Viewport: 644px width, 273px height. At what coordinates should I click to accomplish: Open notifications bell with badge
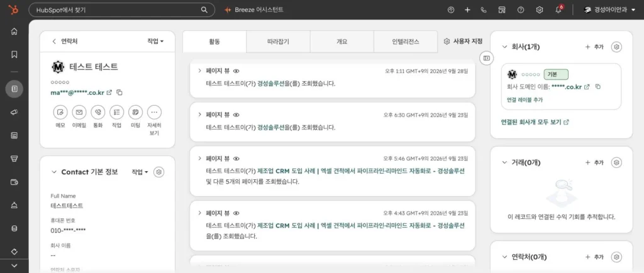point(558,10)
